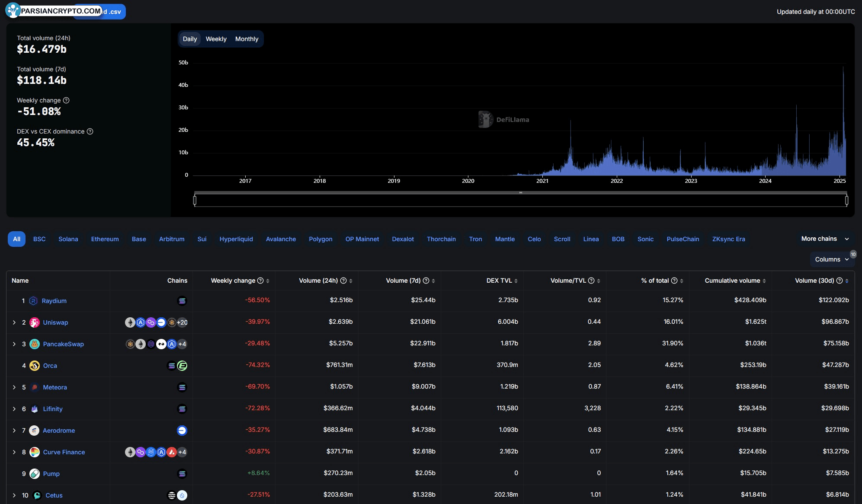Click the Meteora logo icon
The image size is (862, 504).
[35, 387]
